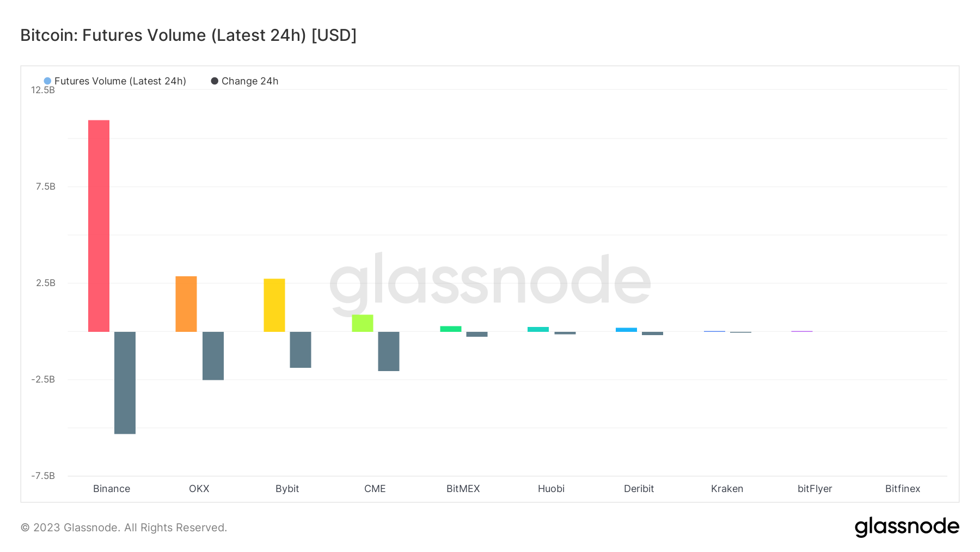Toggle the Change 24h legend label
Image resolution: width=980 pixels, height=552 pixels.
[250, 81]
